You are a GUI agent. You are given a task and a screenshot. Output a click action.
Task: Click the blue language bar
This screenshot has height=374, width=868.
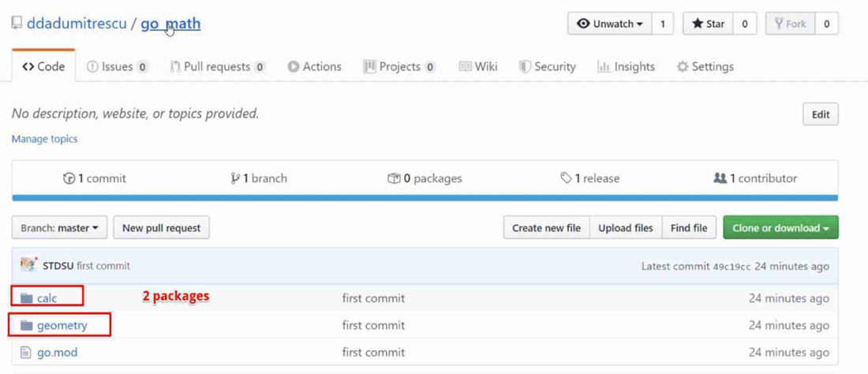(425, 198)
